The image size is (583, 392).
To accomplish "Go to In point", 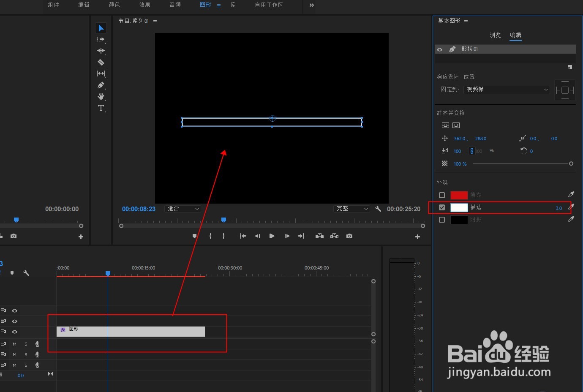I will pyautogui.click(x=243, y=236).
